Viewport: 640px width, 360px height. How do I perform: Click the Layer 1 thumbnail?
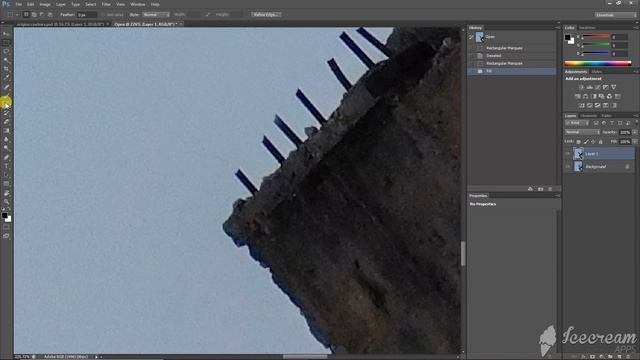(578, 154)
